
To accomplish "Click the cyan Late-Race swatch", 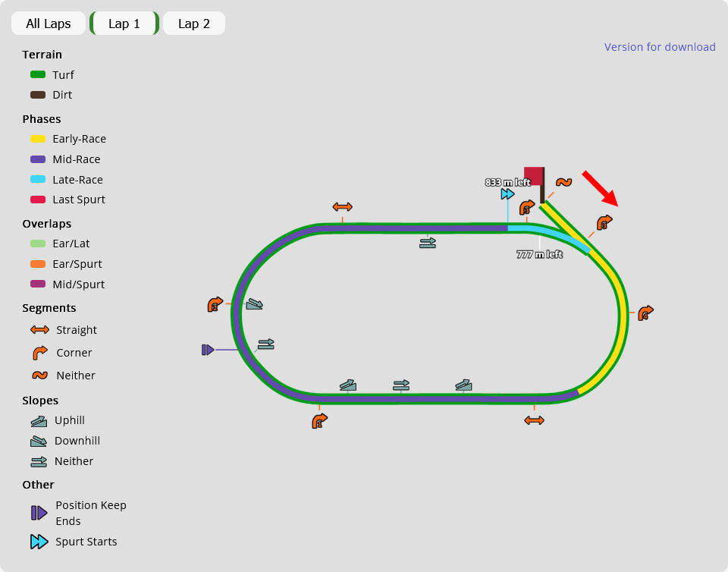I will point(38,179).
